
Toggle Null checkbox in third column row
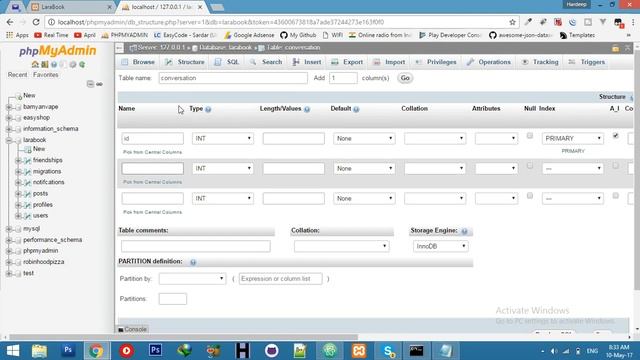(x=529, y=196)
